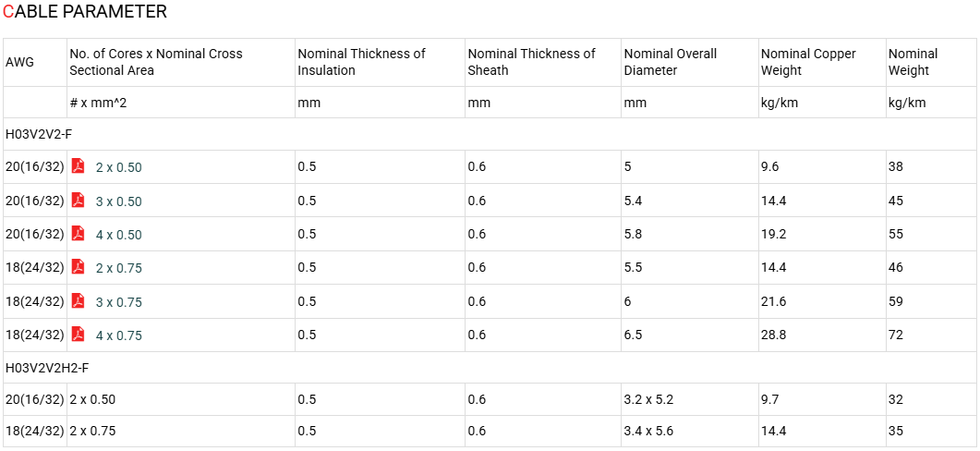This screenshot has height=451, width=980.
Task: Open PDF icon for 4 x 0.75 cable
Action: click(x=79, y=335)
